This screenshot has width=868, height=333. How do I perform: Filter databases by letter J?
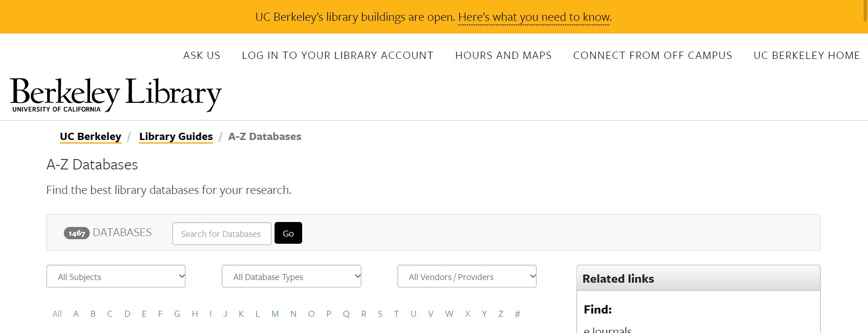(x=225, y=314)
